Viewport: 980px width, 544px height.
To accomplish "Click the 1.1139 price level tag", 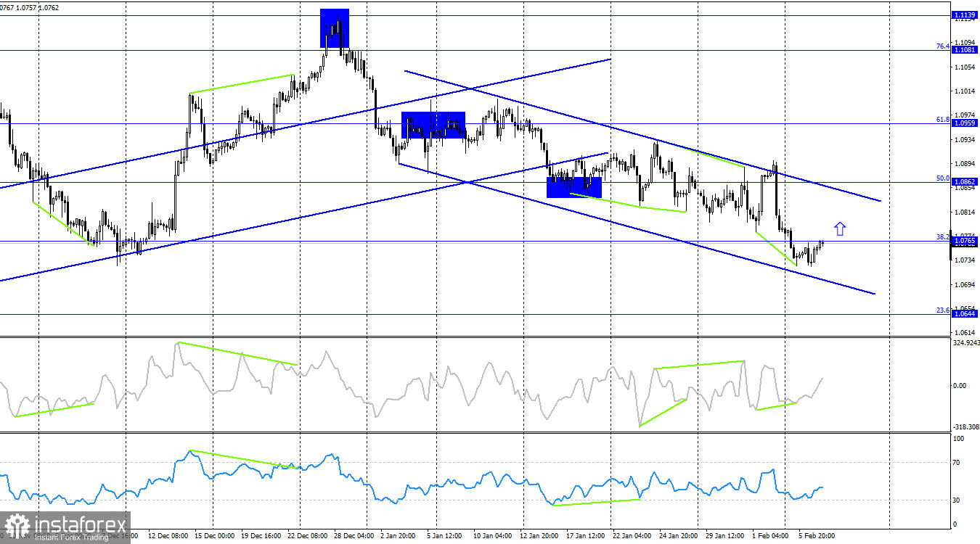I will click(x=965, y=15).
